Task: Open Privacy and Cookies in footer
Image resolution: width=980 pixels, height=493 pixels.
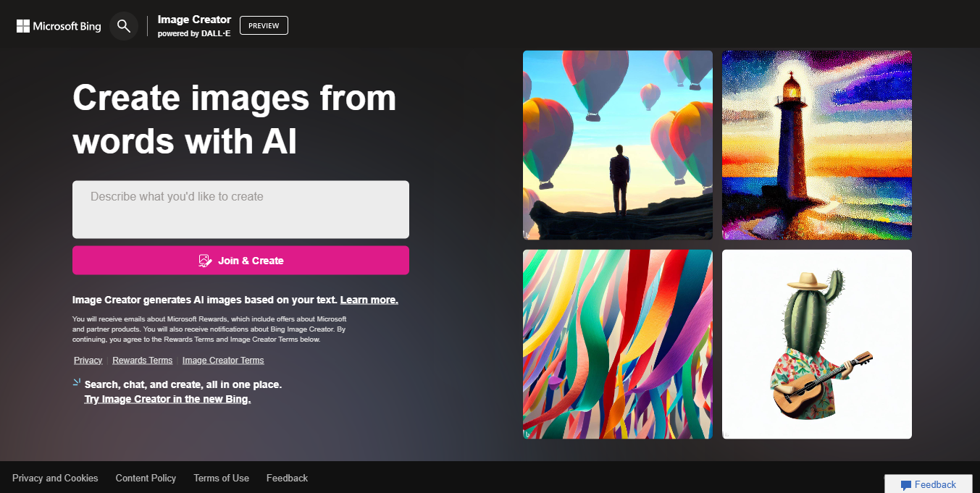Action: coord(55,478)
